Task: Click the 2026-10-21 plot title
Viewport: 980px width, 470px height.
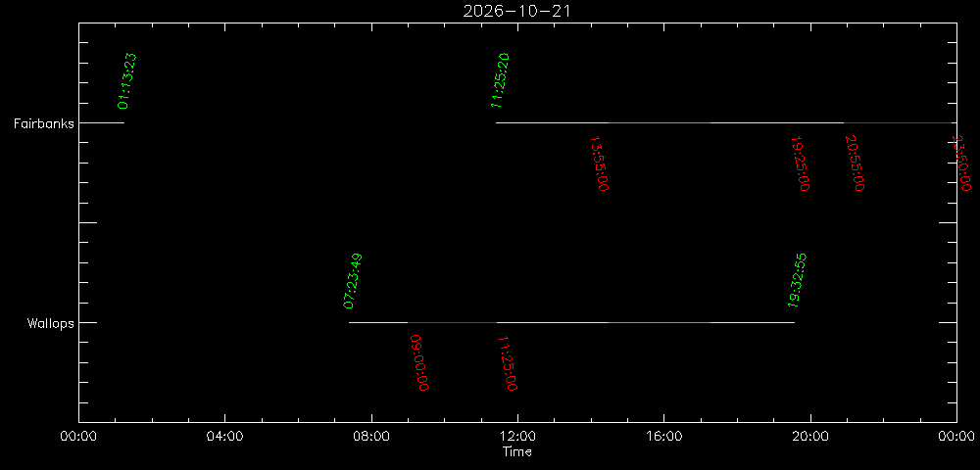Action: 516,11
